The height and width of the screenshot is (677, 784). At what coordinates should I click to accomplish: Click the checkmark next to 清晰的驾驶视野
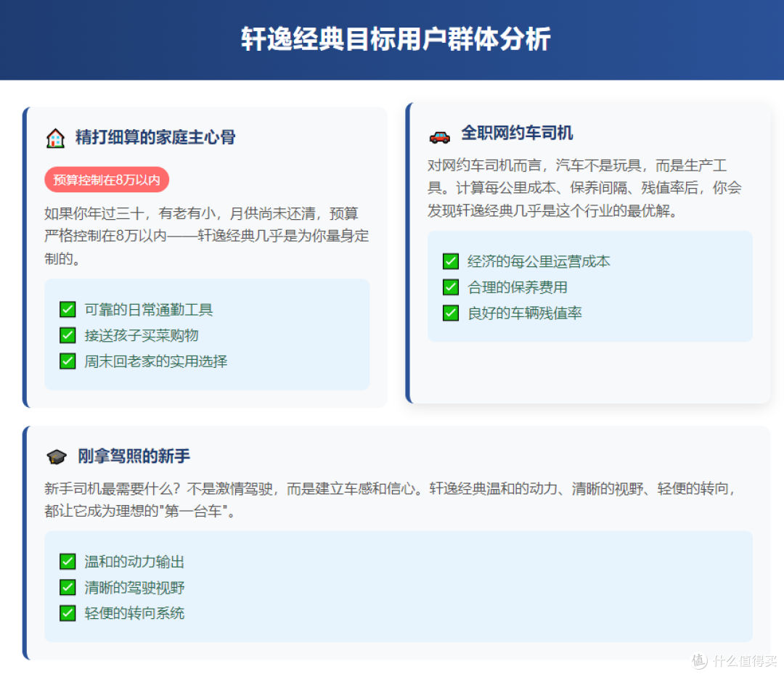(68, 587)
